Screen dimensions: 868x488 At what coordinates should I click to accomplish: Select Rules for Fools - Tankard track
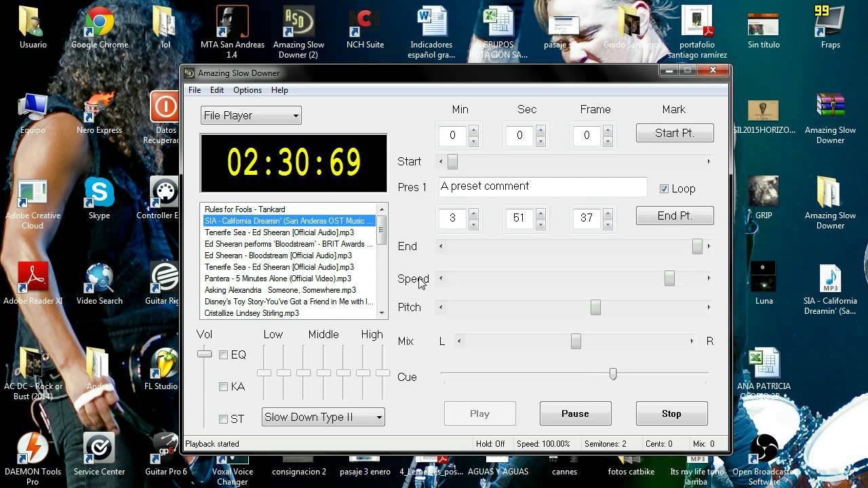pos(289,209)
